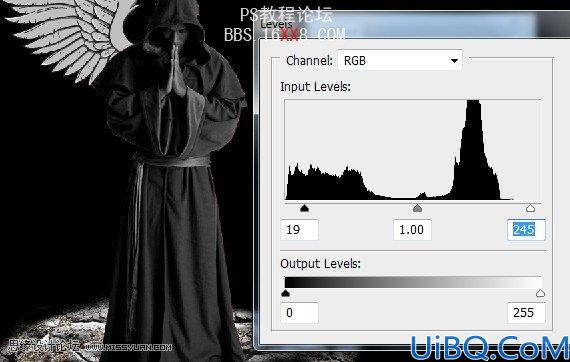
Task: Click the gamma field showing 1.00
Action: coord(412,230)
